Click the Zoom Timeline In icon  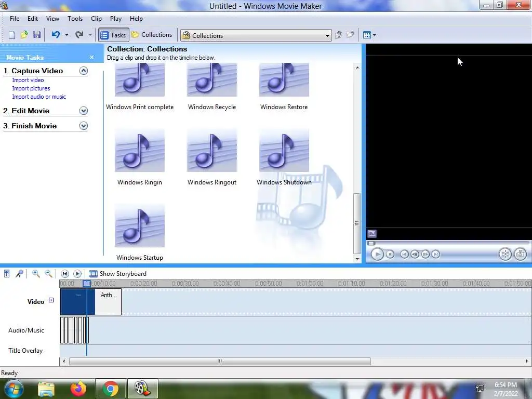point(36,273)
